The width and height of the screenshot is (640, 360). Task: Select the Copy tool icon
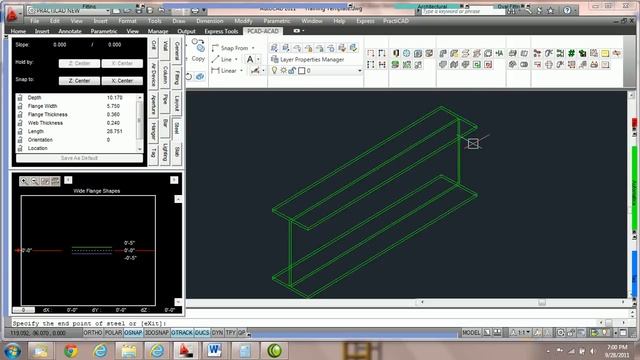(x=198, y=46)
